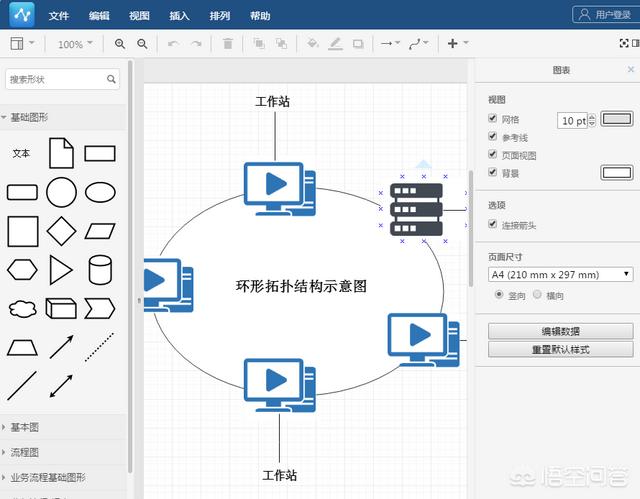Image resolution: width=640 pixels, height=499 pixels.
Task: Click the 重置默认样式 button
Action: pyautogui.click(x=560, y=350)
